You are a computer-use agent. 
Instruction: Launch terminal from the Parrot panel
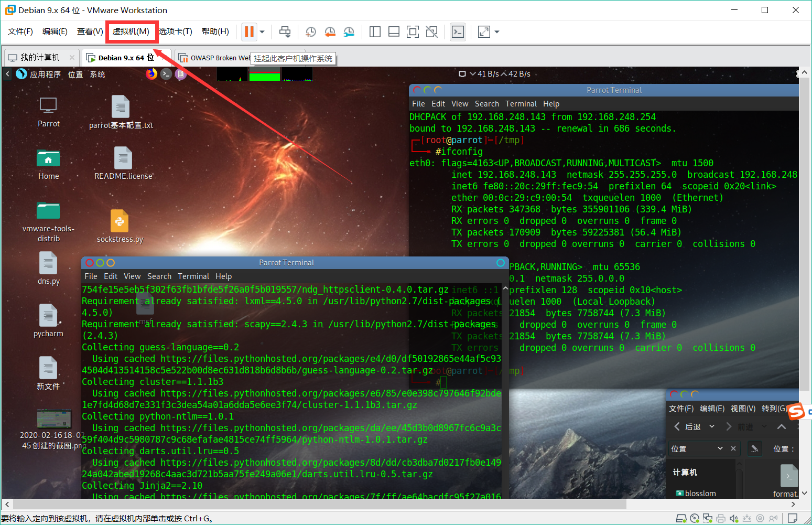[x=166, y=74]
